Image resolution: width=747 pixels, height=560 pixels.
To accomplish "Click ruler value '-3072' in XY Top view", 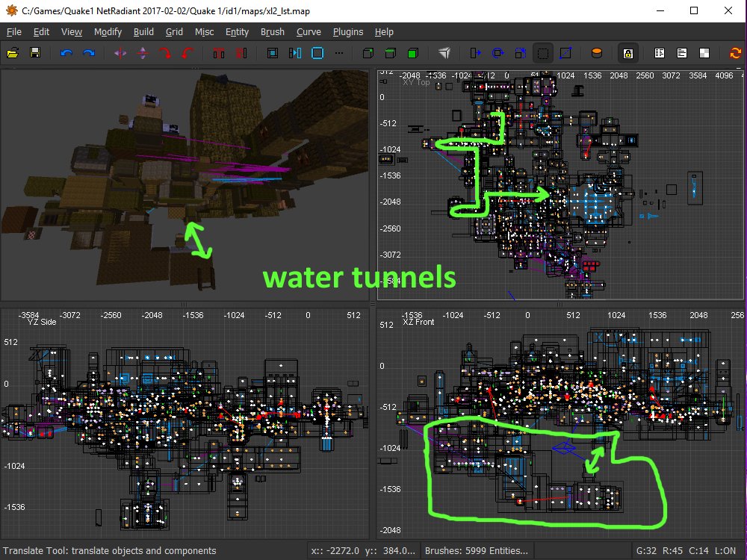I will (x=390, y=255).
